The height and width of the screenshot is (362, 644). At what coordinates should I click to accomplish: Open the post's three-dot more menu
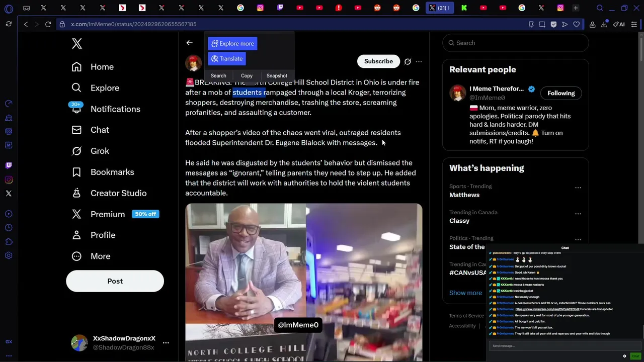[419, 61]
